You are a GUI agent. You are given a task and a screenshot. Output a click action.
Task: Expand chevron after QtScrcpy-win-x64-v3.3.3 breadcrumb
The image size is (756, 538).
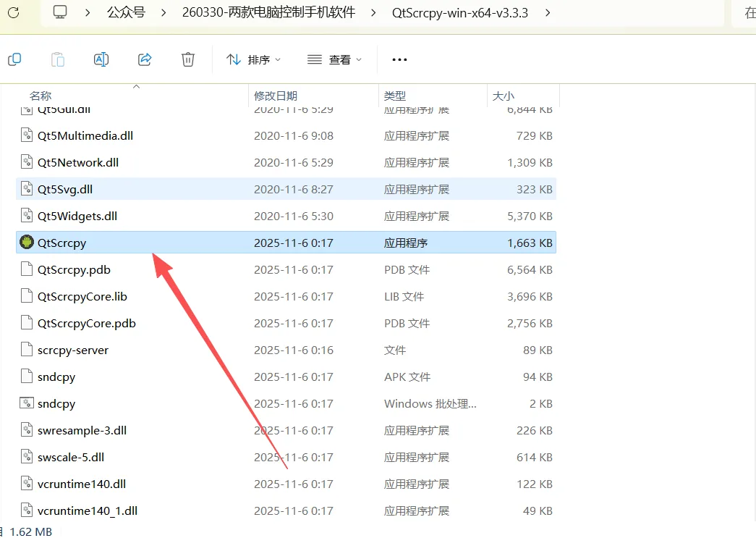point(547,12)
